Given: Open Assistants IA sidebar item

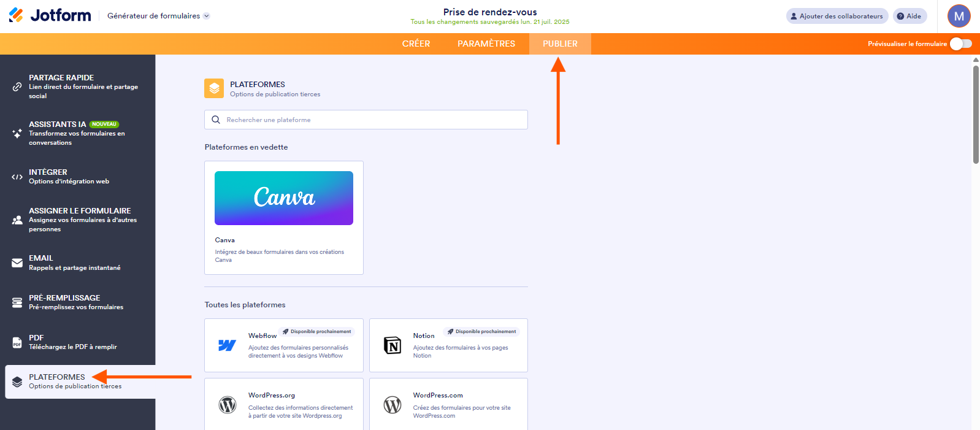Looking at the screenshot, I should tap(78, 133).
